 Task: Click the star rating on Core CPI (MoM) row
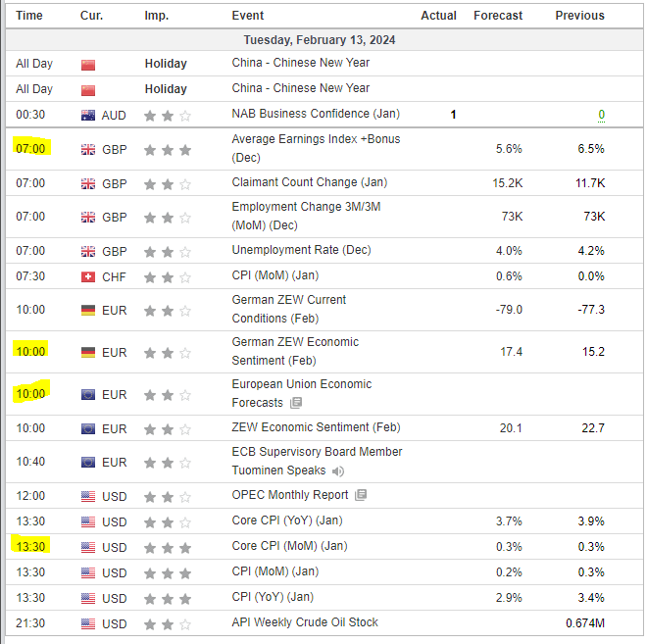pyautogui.click(x=167, y=547)
